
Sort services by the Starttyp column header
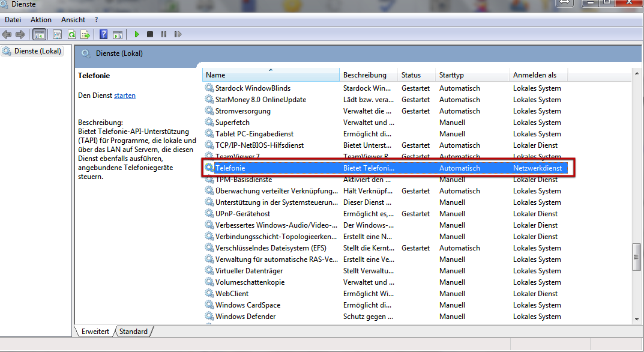471,75
